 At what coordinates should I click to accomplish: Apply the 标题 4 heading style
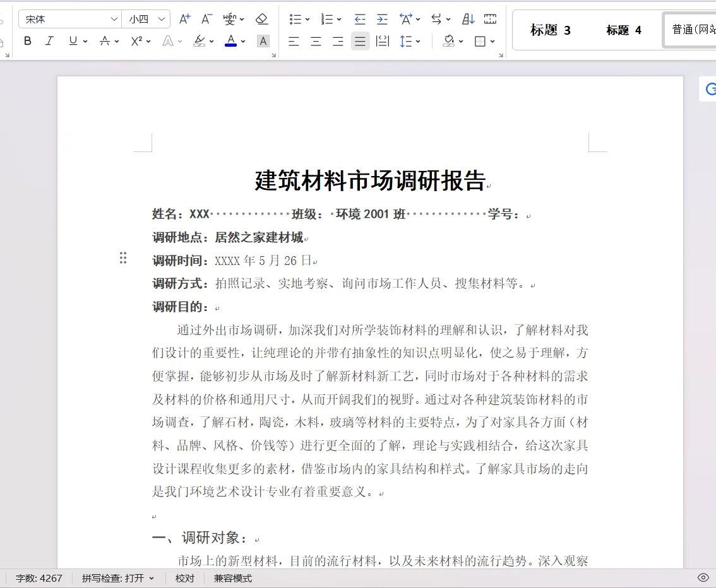point(624,30)
